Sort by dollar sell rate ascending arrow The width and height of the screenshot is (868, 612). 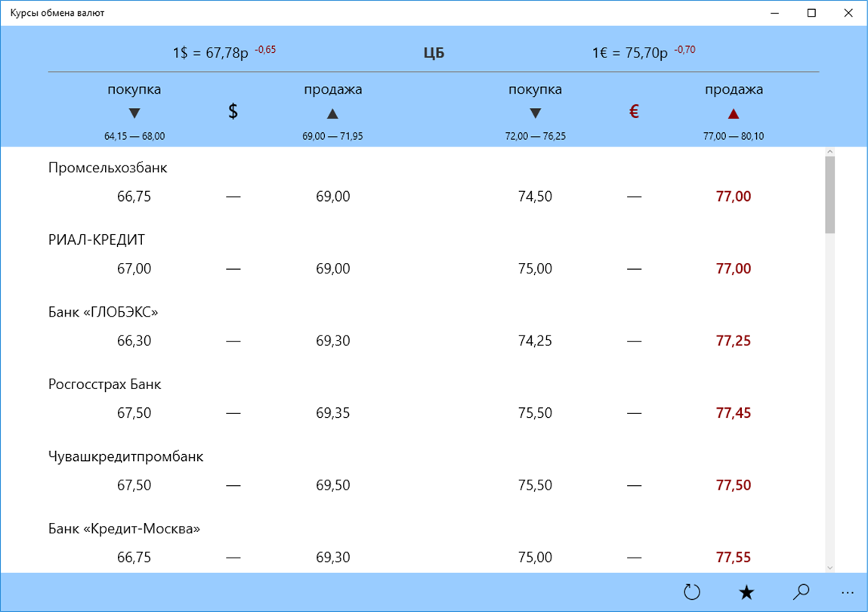pos(332,113)
